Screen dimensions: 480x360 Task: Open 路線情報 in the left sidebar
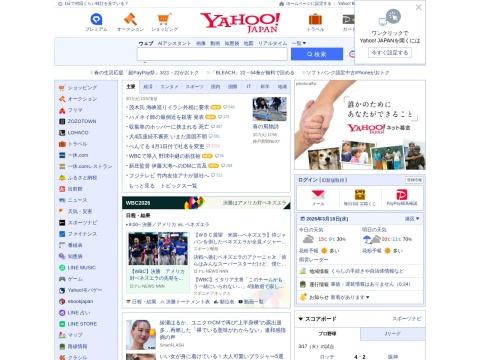[x=73, y=346]
